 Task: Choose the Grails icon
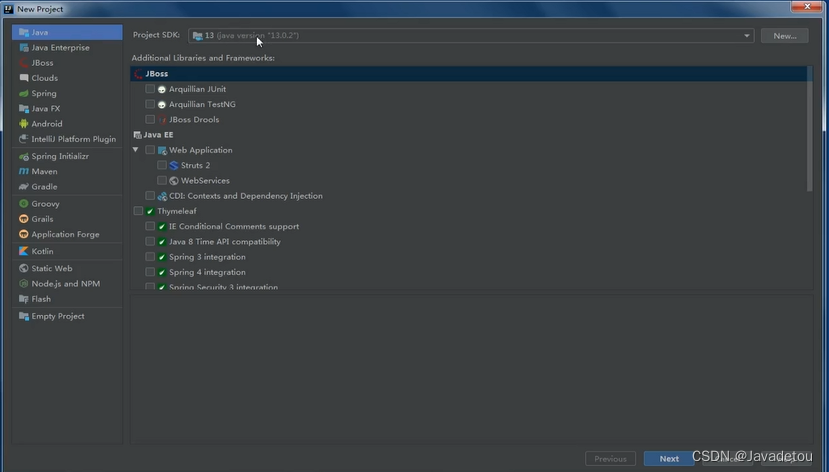24,219
